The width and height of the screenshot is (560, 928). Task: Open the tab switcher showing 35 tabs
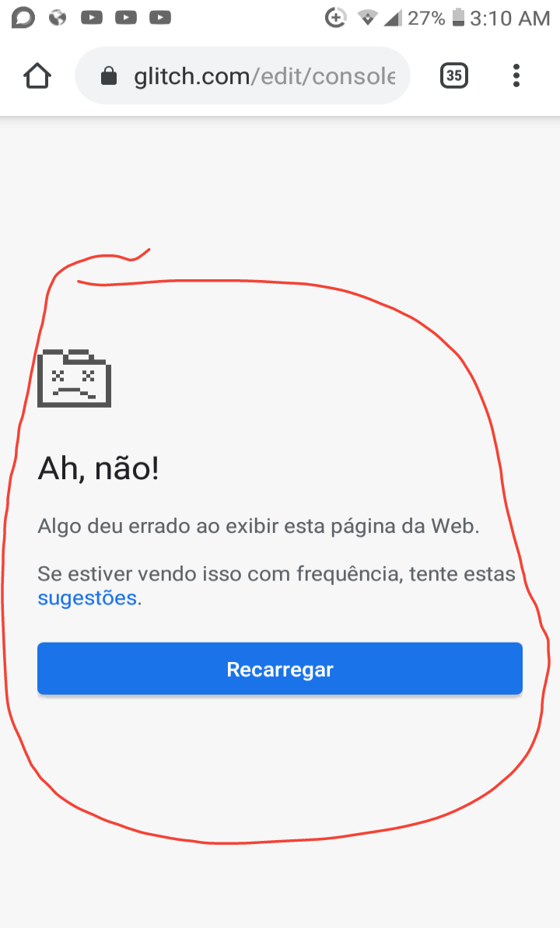click(454, 75)
